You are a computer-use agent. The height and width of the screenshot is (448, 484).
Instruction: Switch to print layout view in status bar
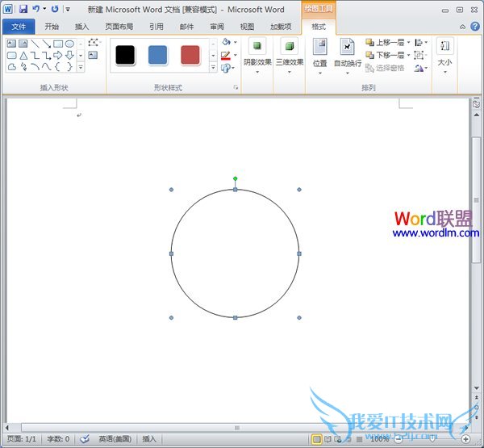(x=317, y=439)
